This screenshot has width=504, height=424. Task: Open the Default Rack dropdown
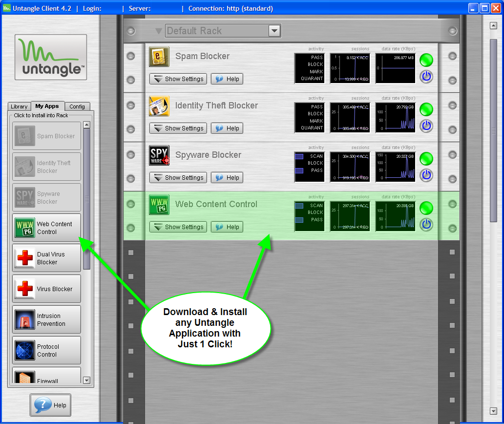[x=274, y=31]
